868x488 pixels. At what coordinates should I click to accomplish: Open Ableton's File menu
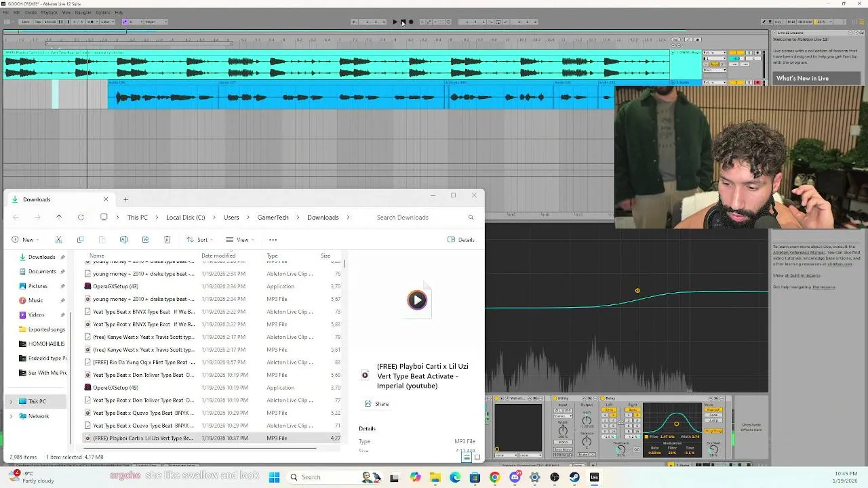tap(5, 12)
